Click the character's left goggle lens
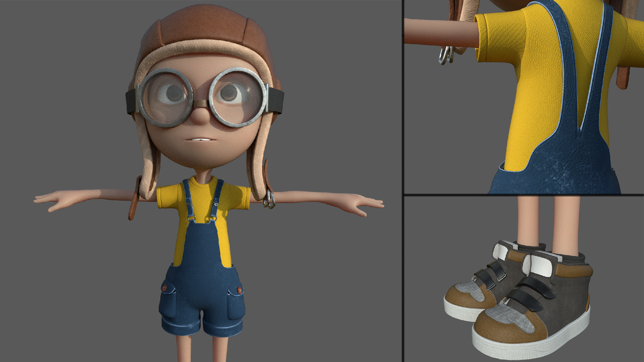This screenshot has height=362, width=644. pyautogui.click(x=167, y=97)
